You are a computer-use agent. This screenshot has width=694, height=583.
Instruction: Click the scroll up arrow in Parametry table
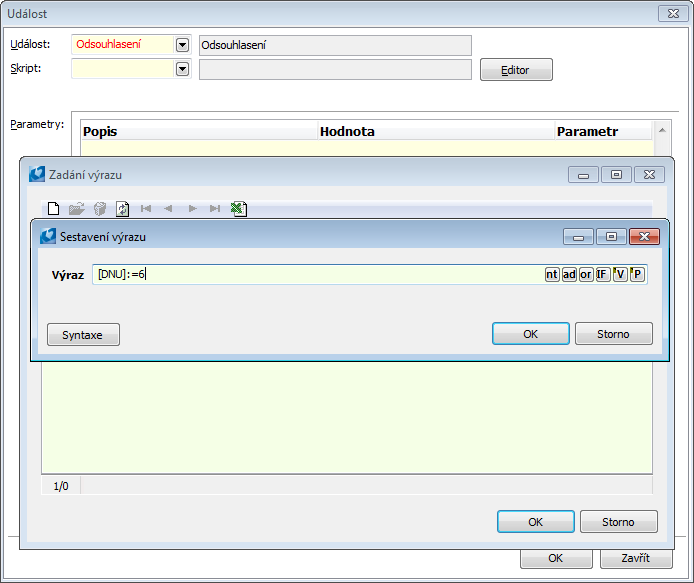(662, 130)
